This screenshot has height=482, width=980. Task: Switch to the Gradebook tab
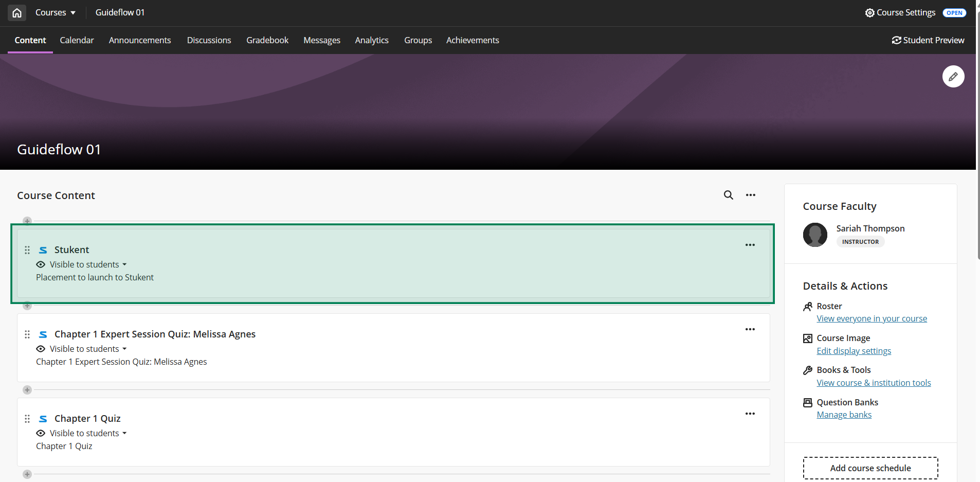[x=267, y=40]
